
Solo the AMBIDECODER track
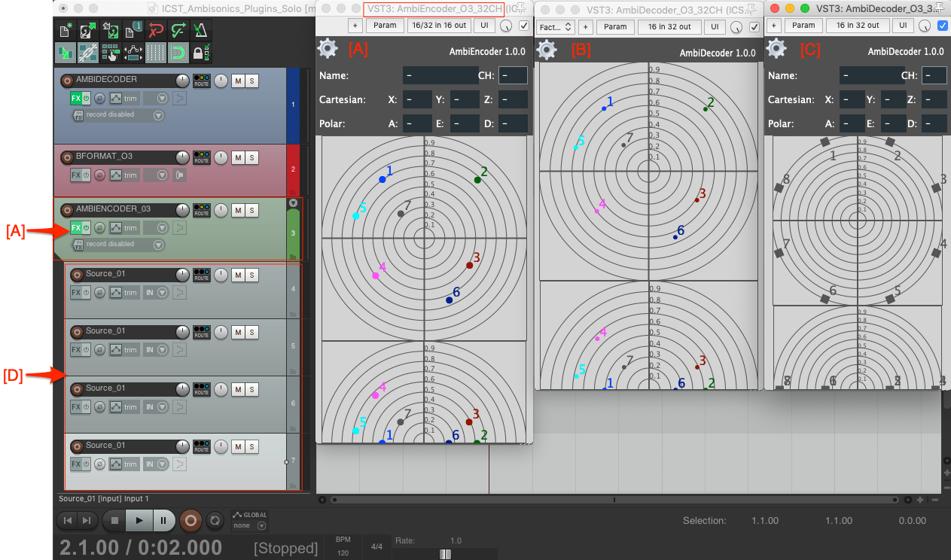pos(251,81)
